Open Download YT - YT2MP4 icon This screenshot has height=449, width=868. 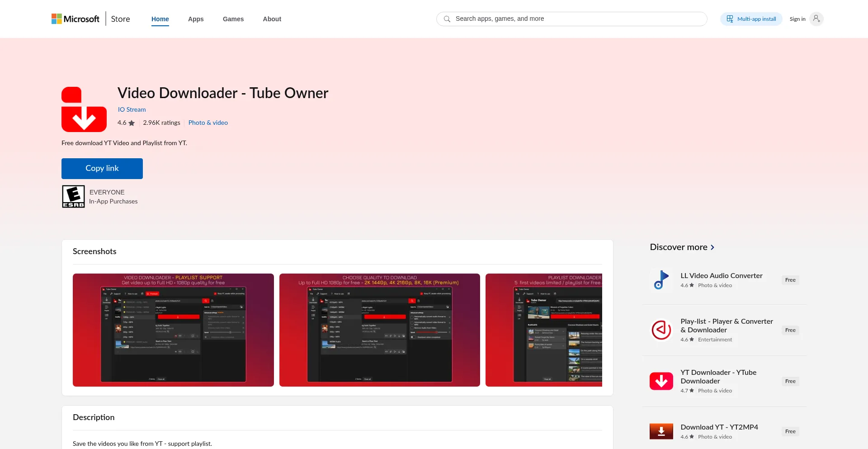coord(661,431)
